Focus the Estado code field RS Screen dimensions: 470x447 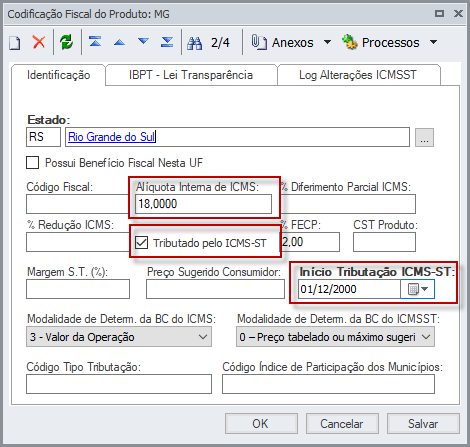click(43, 137)
